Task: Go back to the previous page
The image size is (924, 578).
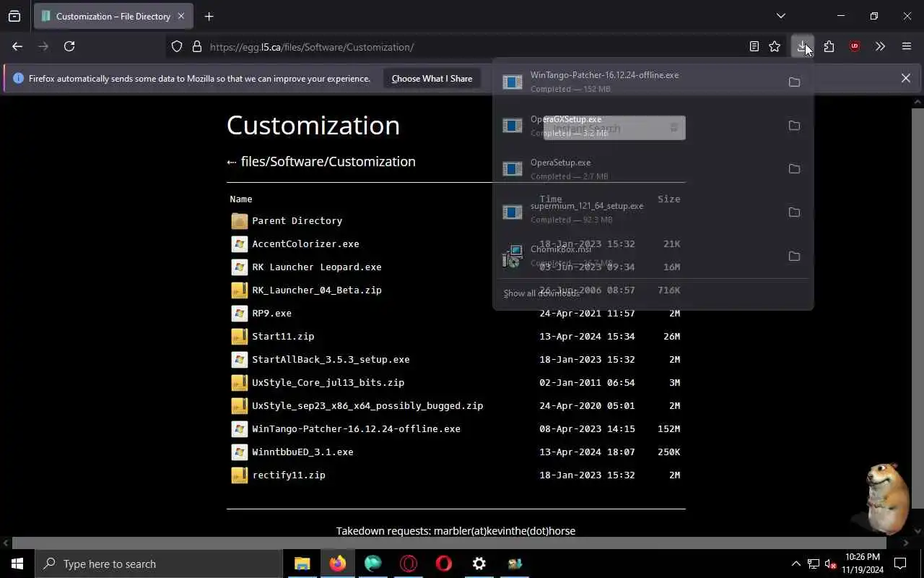Action: tap(17, 46)
